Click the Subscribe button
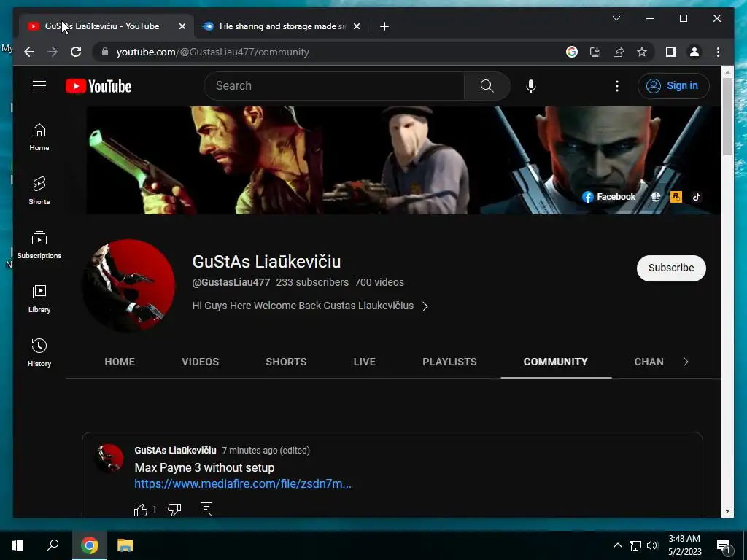This screenshot has width=747, height=560. tap(671, 268)
